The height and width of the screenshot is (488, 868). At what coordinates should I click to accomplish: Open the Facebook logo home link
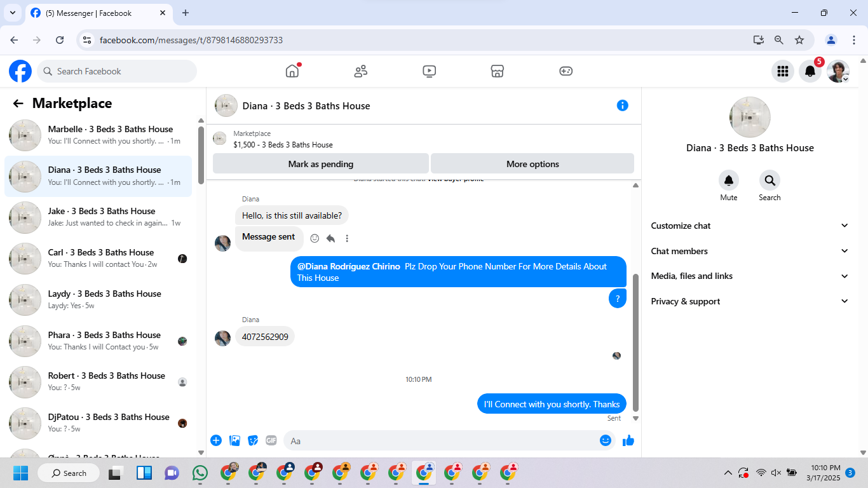coord(20,71)
